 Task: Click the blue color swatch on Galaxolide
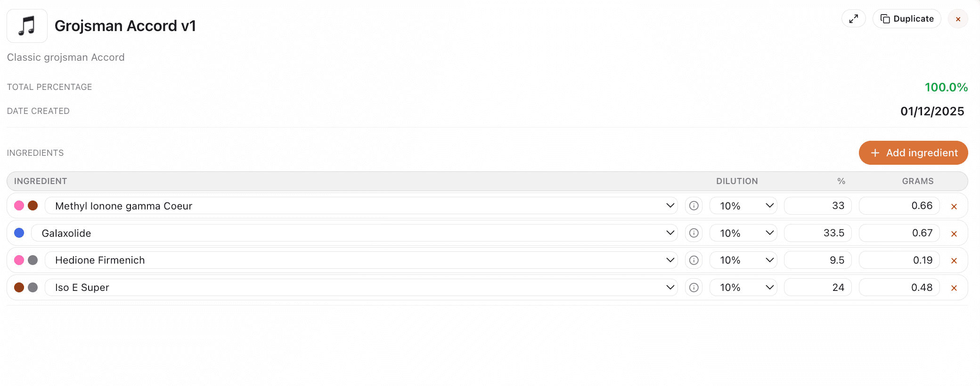point(19,233)
